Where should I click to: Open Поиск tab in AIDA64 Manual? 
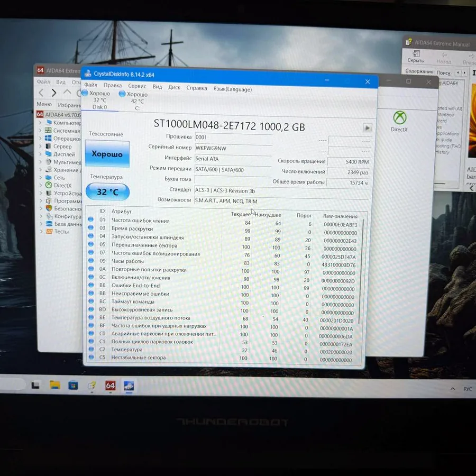click(x=444, y=73)
